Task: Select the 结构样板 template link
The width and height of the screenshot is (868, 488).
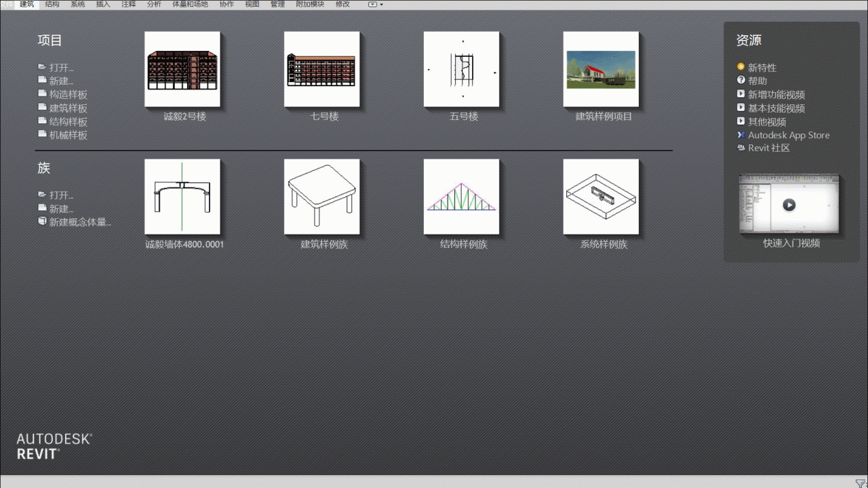Action: point(68,122)
